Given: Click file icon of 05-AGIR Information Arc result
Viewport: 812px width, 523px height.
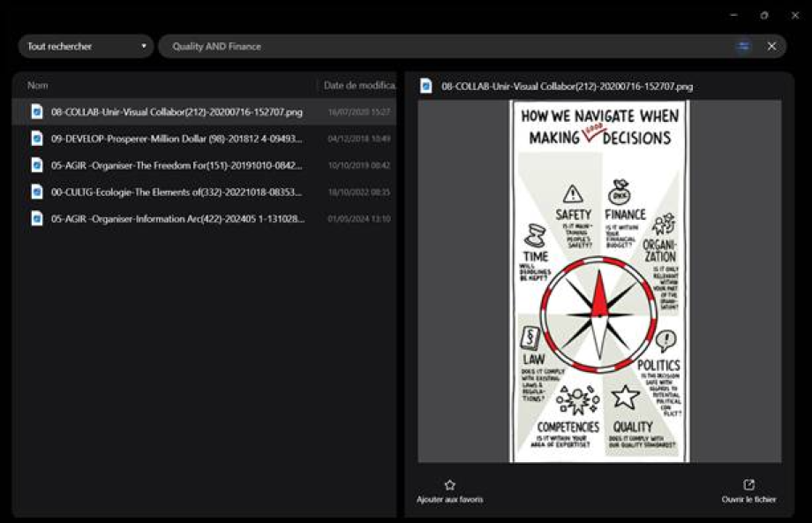Looking at the screenshot, I should [x=37, y=218].
